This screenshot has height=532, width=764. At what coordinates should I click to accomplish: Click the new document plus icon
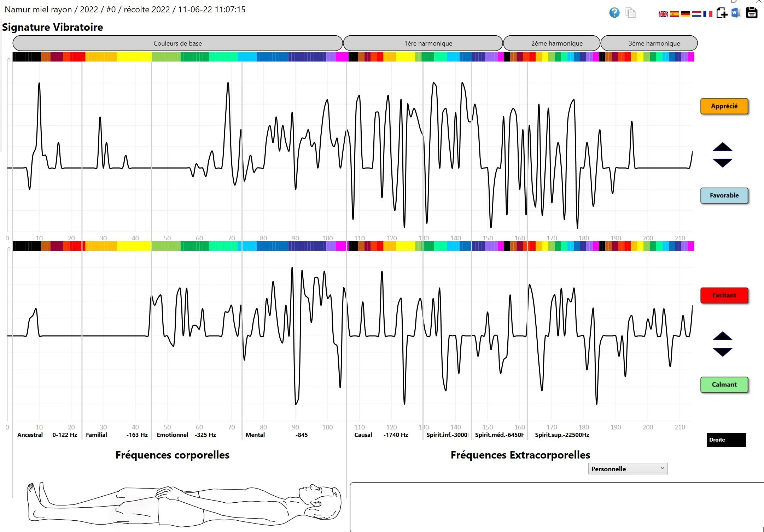tap(722, 13)
